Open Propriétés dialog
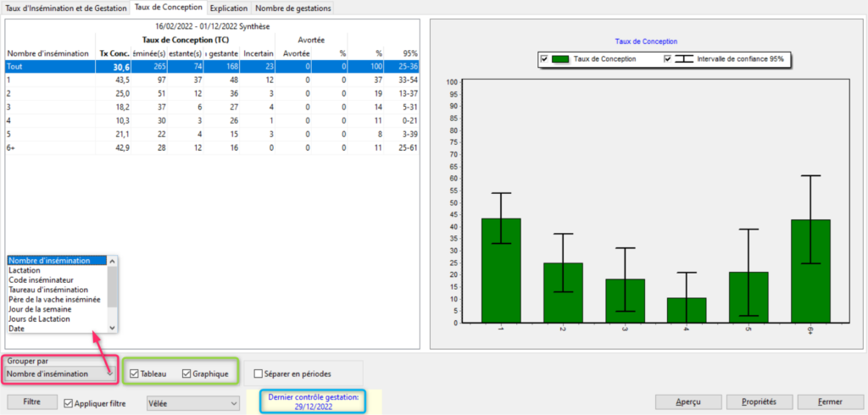868x415 pixels. [759, 401]
